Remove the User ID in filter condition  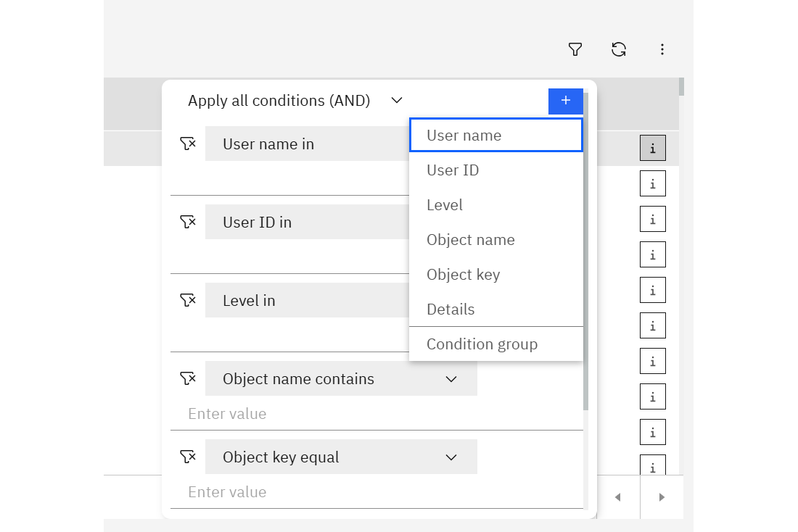(188, 222)
